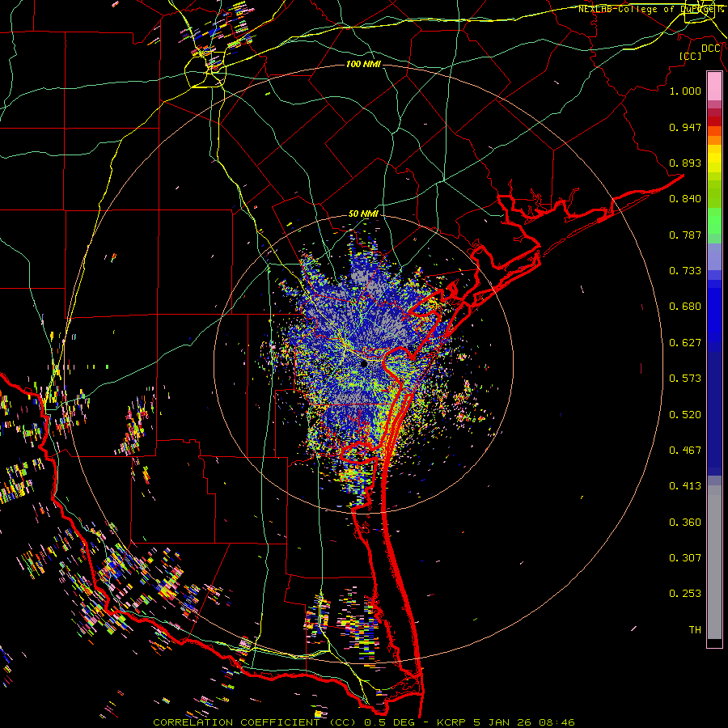Click the 0.787 legend value

tap(685, 235)
